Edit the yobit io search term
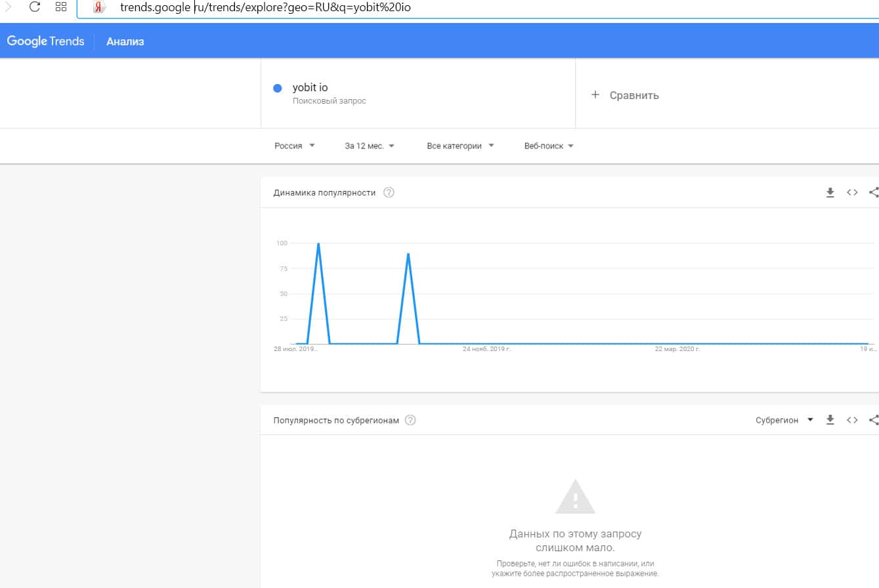Viewport: 879px width, 588px height. (310, 88)
